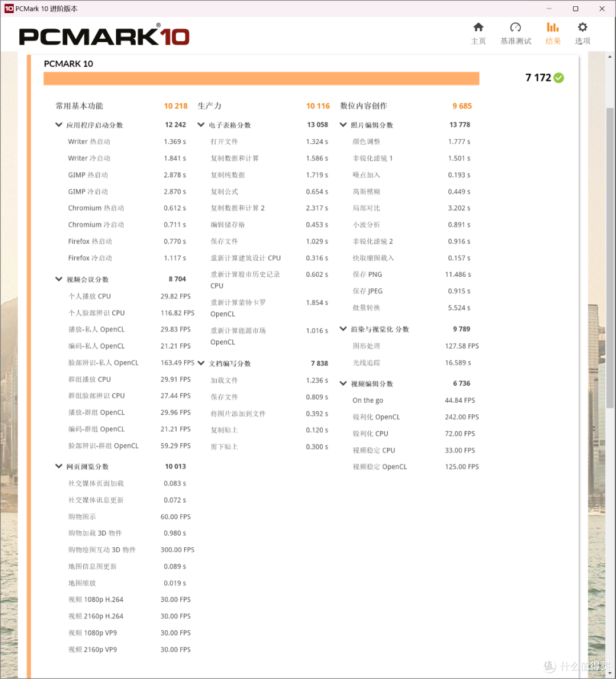
Task: Click the overall score 7 172
Action: point(538,78)
